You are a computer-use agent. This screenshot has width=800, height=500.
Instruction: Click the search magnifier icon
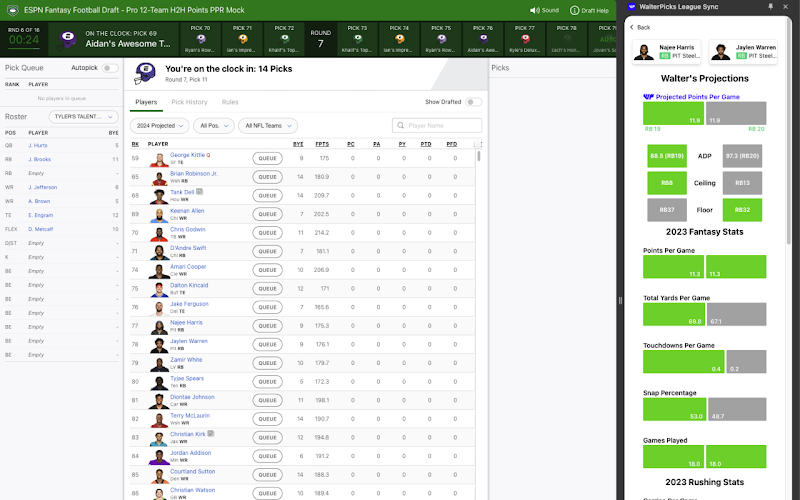coord(401,126)
